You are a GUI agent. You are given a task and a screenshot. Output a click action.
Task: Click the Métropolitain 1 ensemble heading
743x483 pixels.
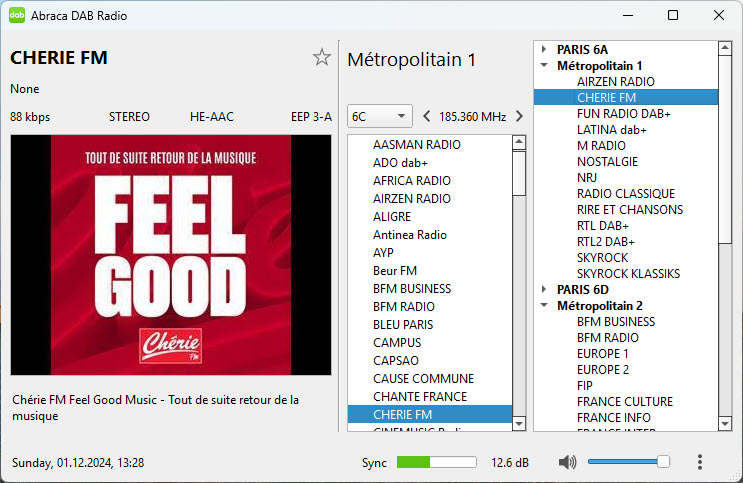411,60
